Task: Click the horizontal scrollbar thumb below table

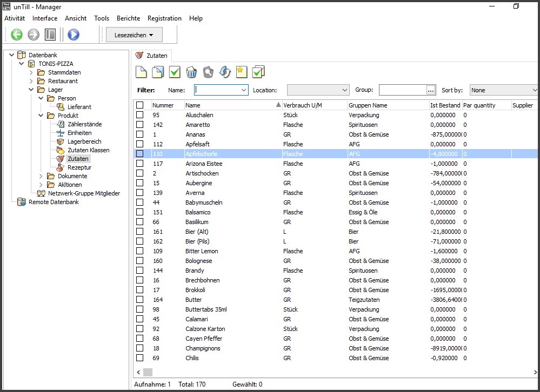Action: click(x=148, y=372)
